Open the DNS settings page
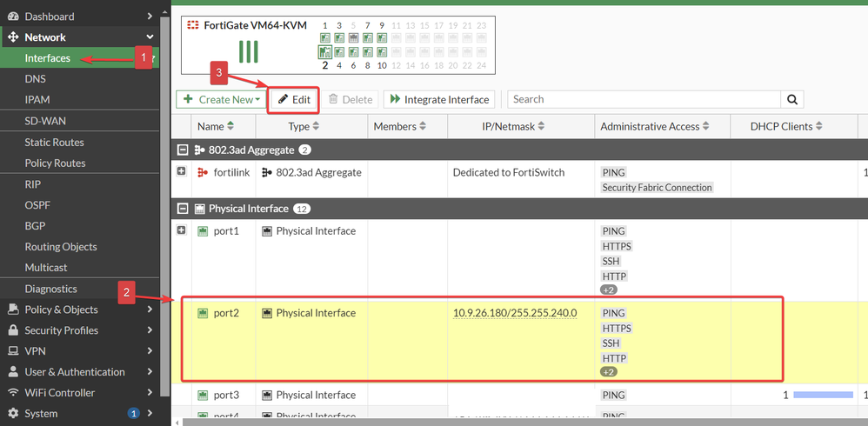 coord(35,79)
